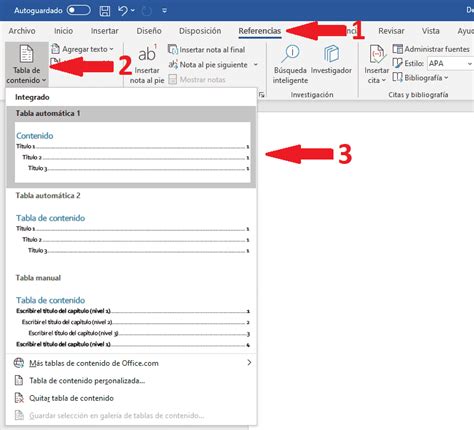Choose Tabla de contenido personalizada...
This screenshot has width=474, height=430.
132,380
